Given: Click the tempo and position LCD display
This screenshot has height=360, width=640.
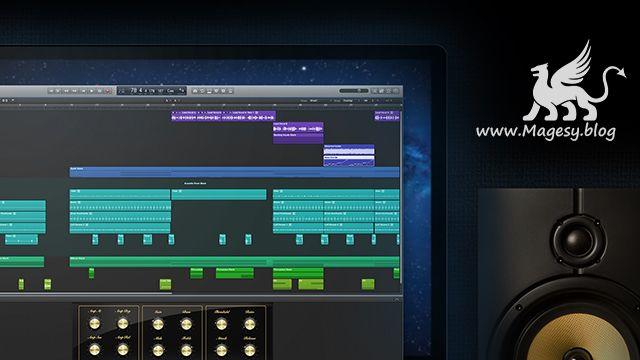Looking at the screenshot, I should pos(152,91).
